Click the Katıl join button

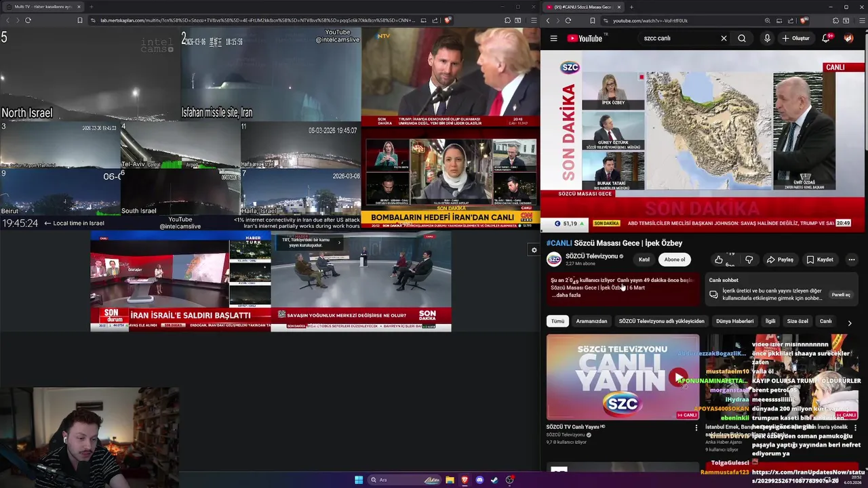[x=644, y=260]
